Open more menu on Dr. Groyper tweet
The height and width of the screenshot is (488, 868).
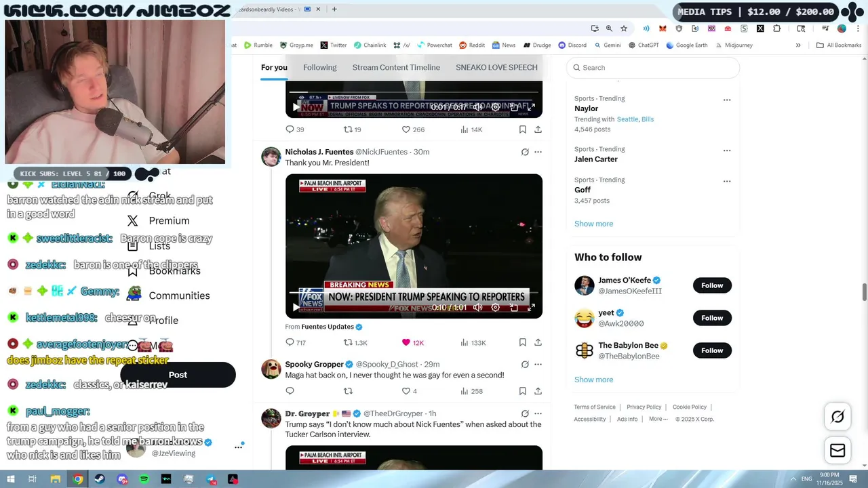[x=538, y=413]
